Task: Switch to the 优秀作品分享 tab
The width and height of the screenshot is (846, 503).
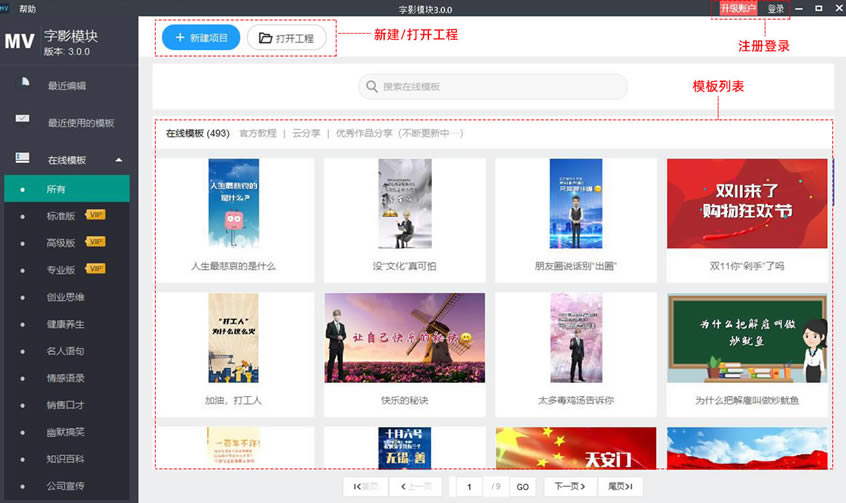Action: pyautogui.click(x=364, y=133)
